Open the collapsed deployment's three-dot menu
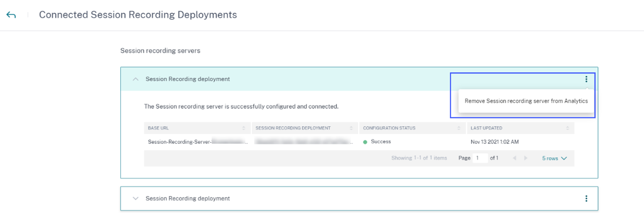The image size is (644, 213). coord(586,198)
